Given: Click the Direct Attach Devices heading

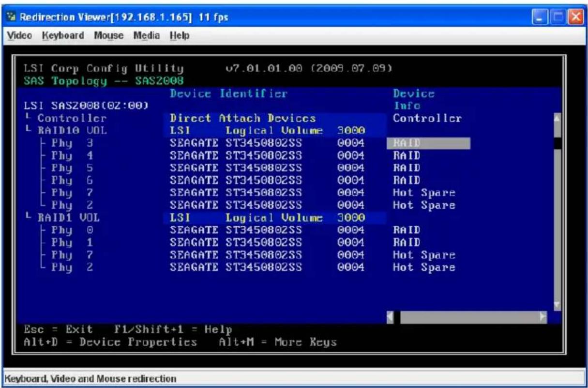Looking at the screenshot, I should 242,118.
